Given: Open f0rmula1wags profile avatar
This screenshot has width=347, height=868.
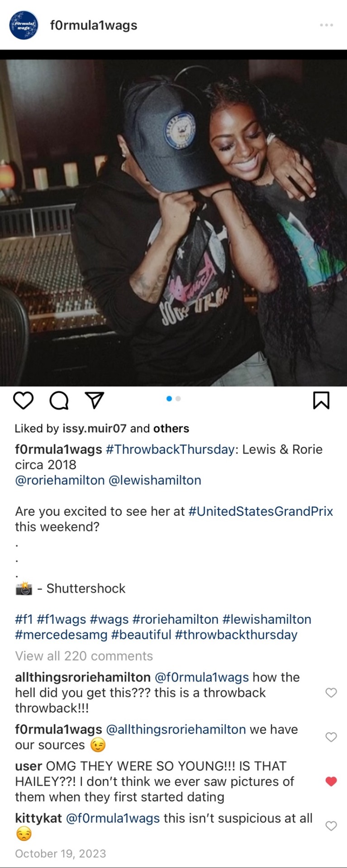Looking at the screenshot, I should tap(24, 25).
